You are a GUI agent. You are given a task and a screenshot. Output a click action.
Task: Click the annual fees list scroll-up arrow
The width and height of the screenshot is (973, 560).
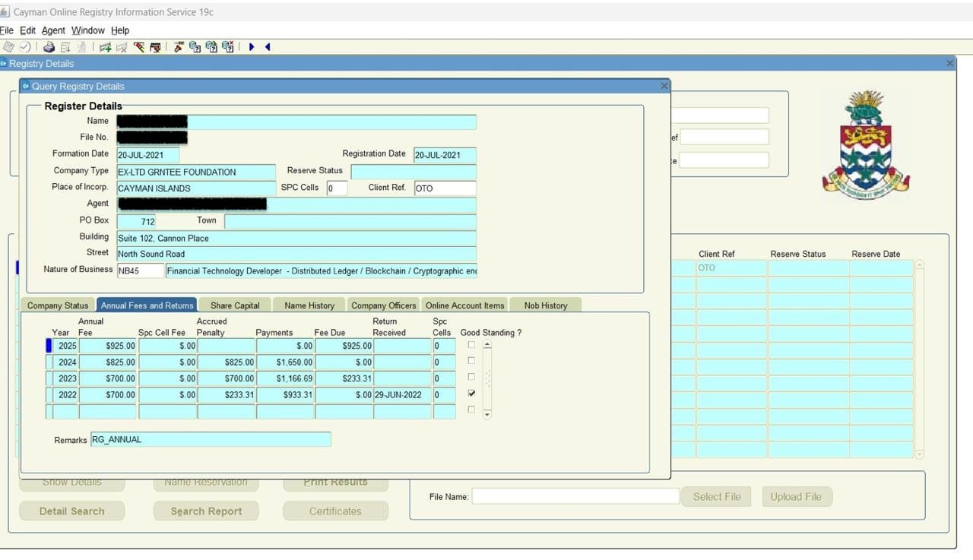click(487, 345)
